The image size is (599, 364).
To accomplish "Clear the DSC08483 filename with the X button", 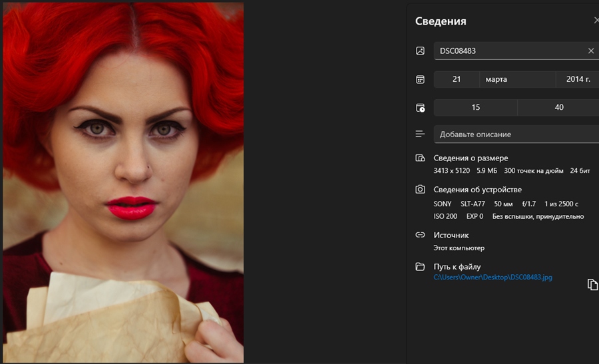I will [x=591, y=51].
